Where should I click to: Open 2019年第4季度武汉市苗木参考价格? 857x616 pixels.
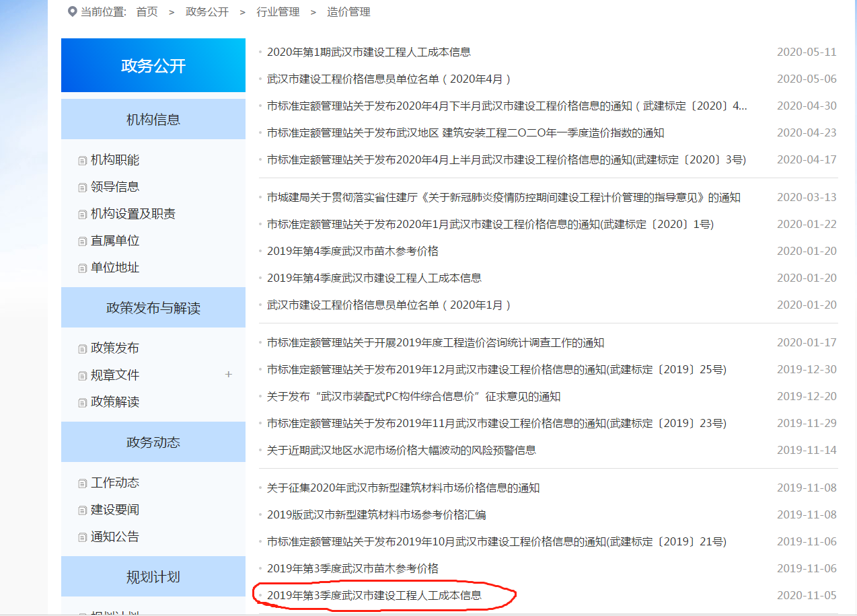tap(352, 251)
